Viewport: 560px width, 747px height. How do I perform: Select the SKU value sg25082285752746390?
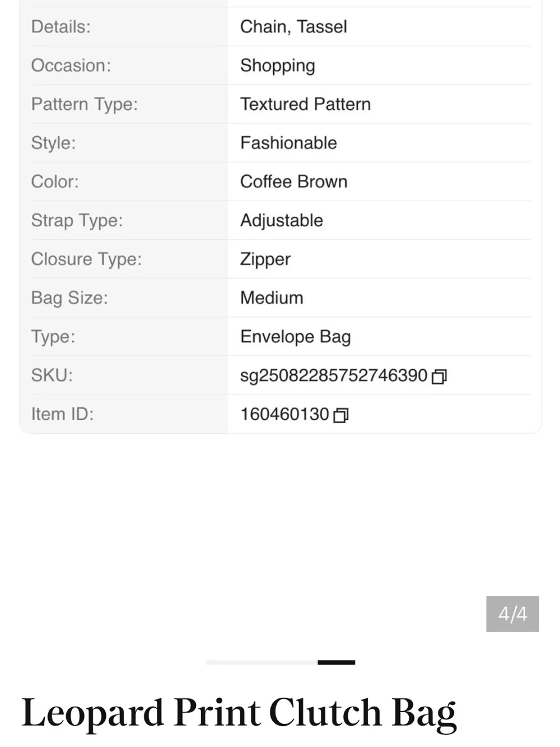[334, 375]
